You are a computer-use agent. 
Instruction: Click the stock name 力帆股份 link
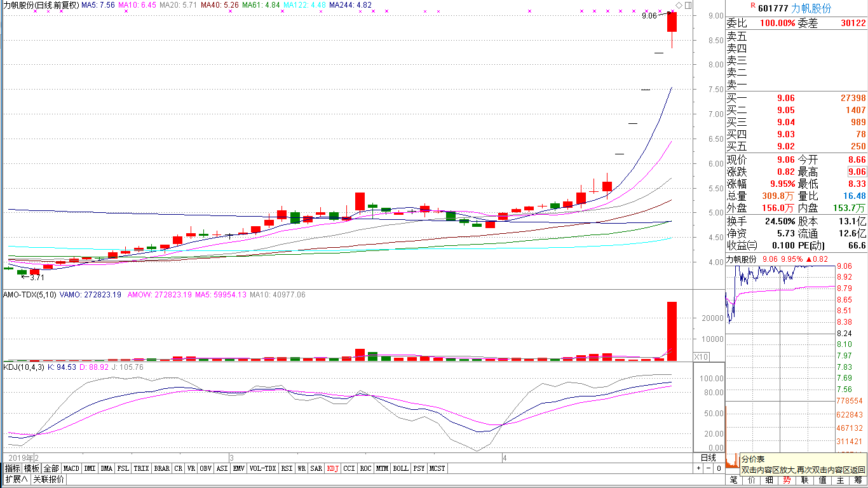(811, 8)
